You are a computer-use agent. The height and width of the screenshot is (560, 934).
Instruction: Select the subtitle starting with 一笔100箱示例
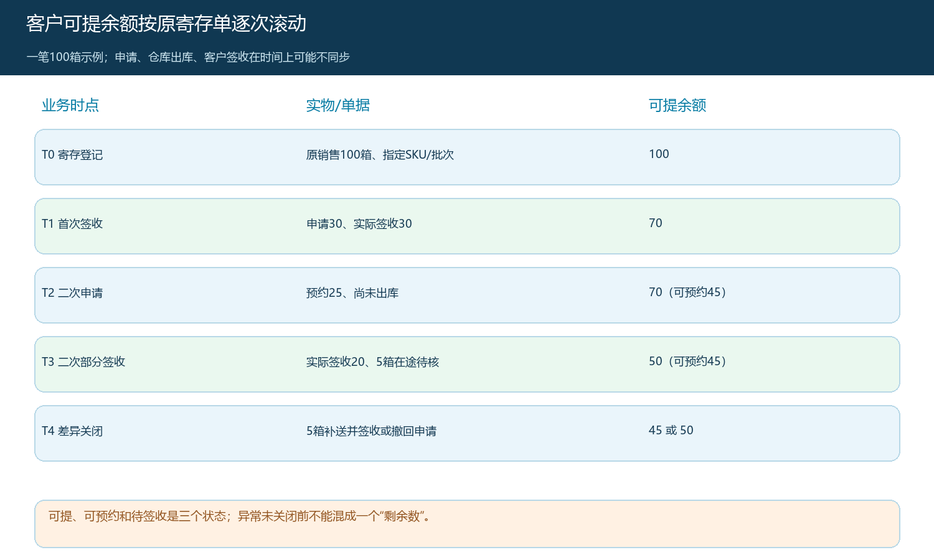[x=188, y=57]
